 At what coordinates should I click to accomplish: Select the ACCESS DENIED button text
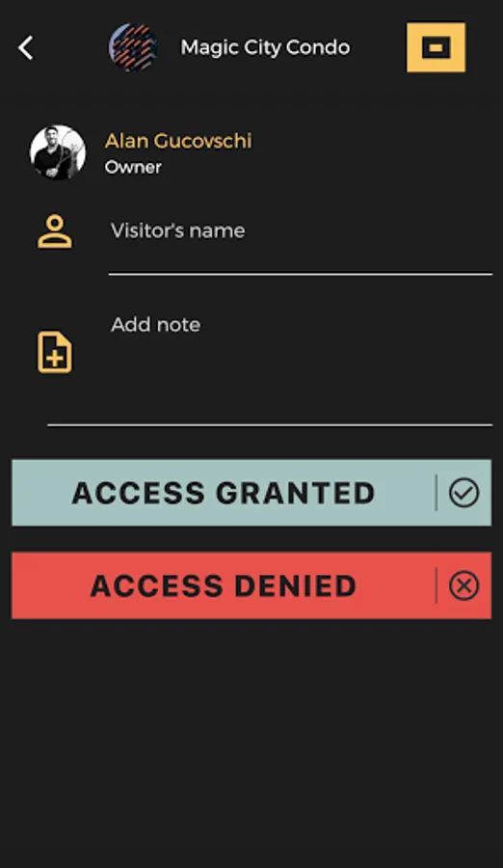click(223, 585)
